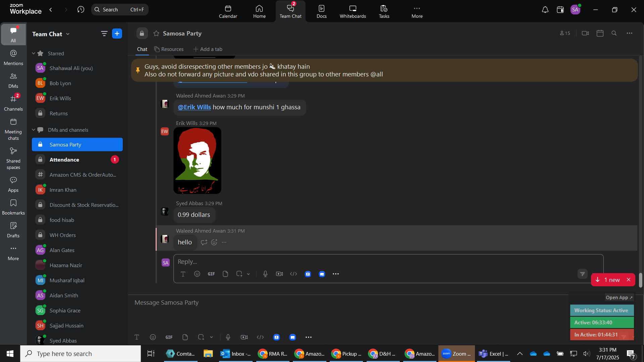The width and height of the screenshot is (644, 362).
Task: View the 15 channel members
Action: point(565,33)
